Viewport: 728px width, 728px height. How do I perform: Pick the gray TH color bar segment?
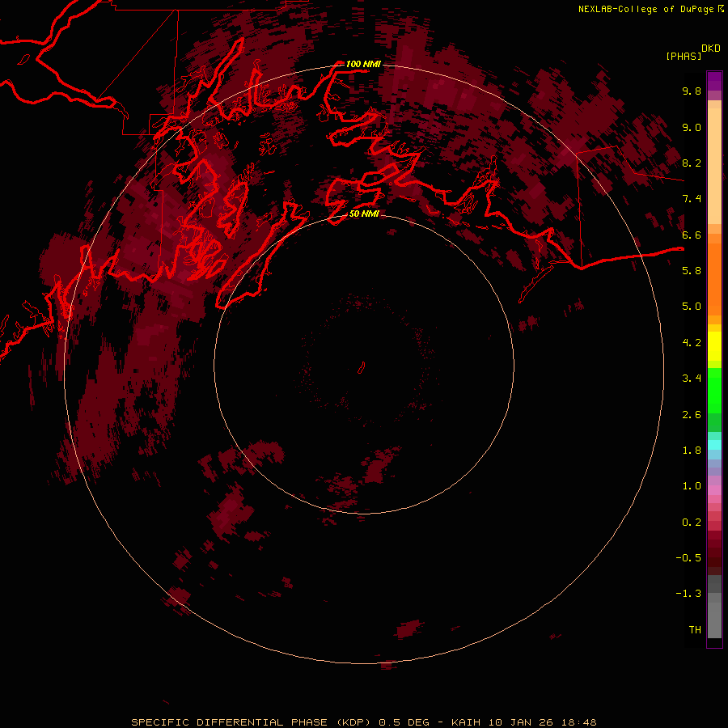pos(714,620)
